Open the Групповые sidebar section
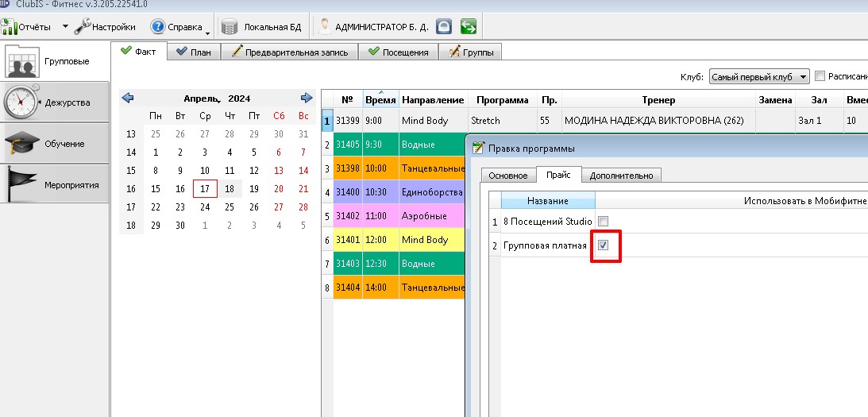This screenshot has height=417, width=868. (x=54, y=61)
